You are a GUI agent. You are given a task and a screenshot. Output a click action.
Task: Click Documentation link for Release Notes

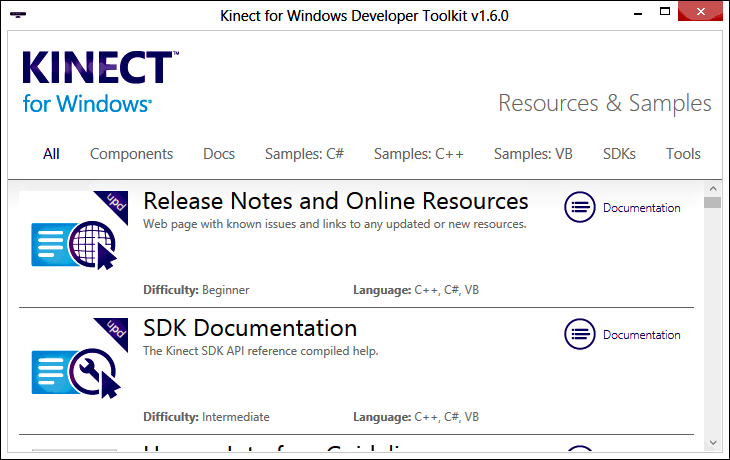tap(642, 208)
